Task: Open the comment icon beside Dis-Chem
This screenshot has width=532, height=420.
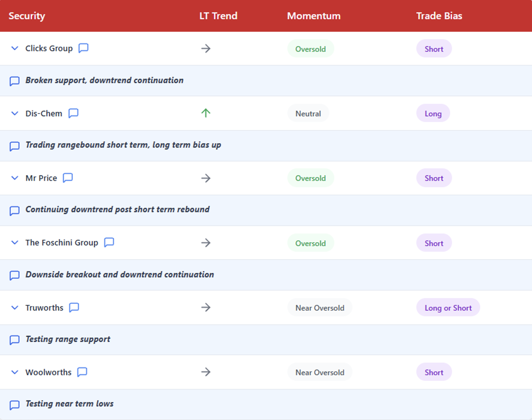Action: tap(73, 113)
